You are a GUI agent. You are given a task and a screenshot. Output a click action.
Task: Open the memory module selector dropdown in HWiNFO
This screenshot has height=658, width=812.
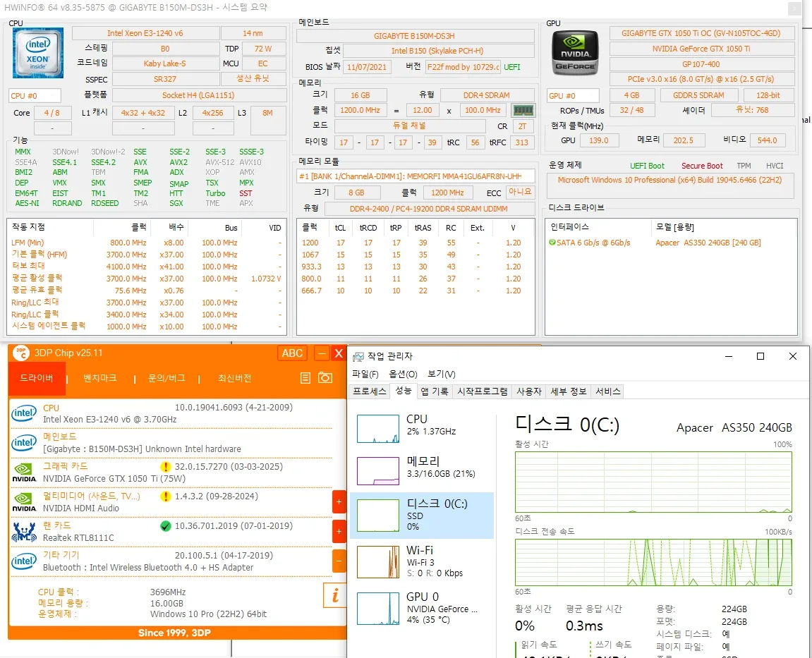[x=416, y=176]
